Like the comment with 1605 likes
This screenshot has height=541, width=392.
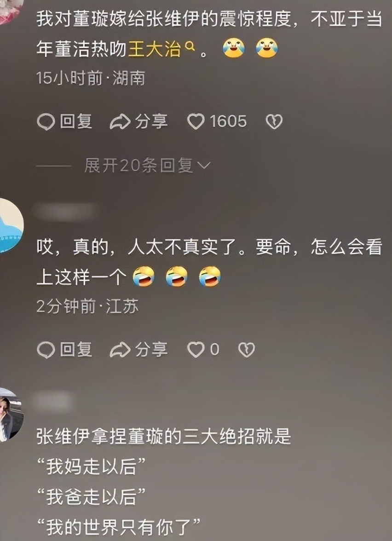(x=196, y=122)
